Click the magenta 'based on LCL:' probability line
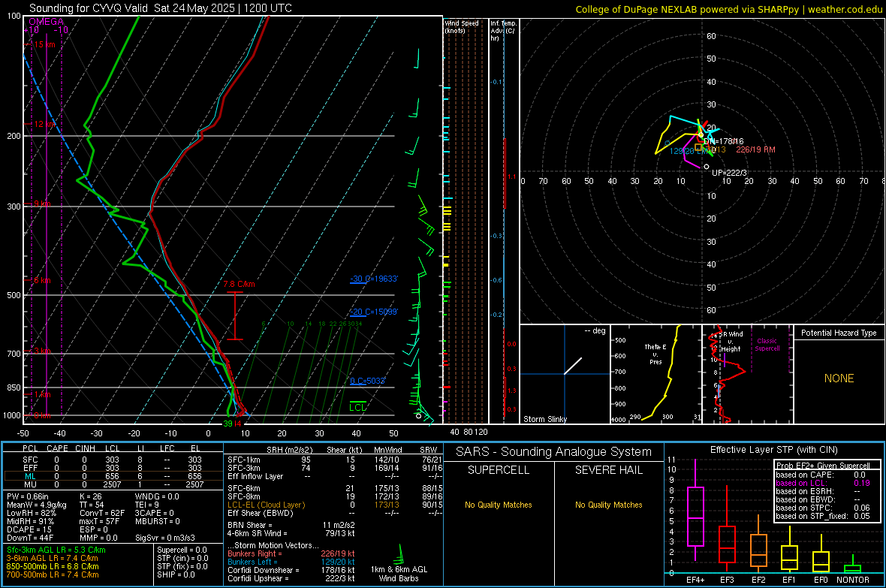This screenshot has height=588, width=886. [823, 483]
